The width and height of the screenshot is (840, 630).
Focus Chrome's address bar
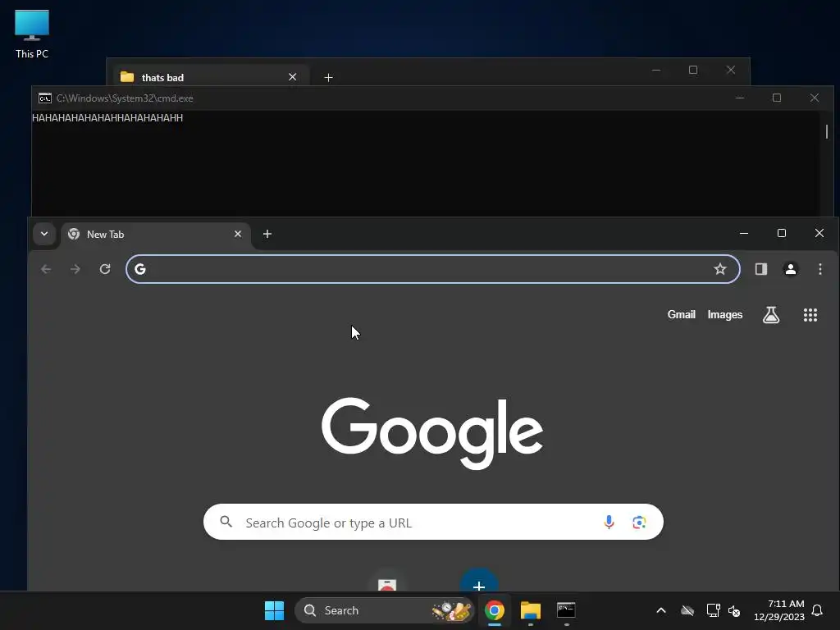(x=433, y=269)
